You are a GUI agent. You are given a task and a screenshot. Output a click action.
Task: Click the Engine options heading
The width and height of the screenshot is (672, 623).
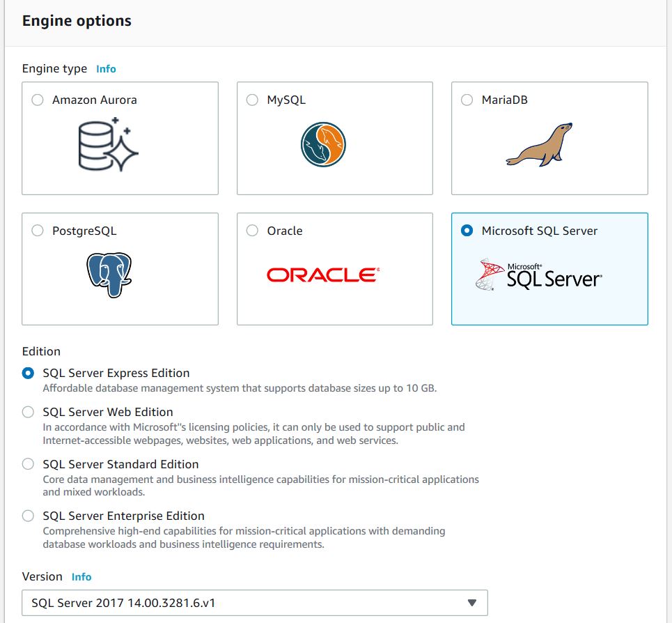coord(77,21)
